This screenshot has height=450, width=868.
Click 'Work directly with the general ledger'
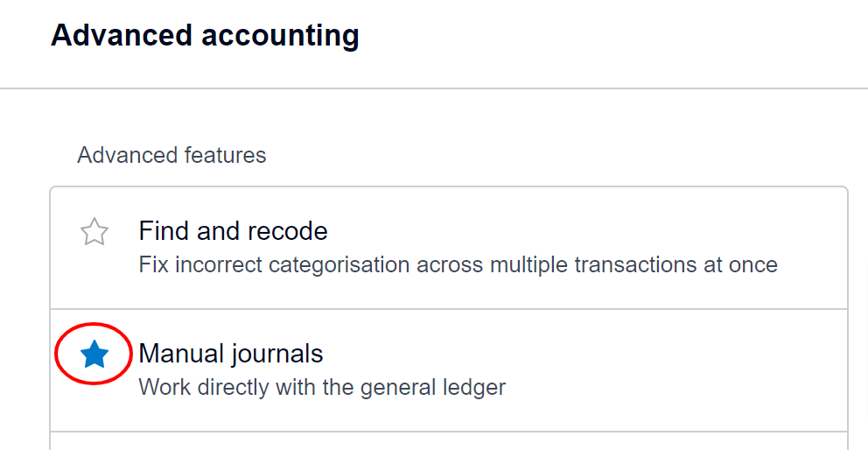coord(322,387)
